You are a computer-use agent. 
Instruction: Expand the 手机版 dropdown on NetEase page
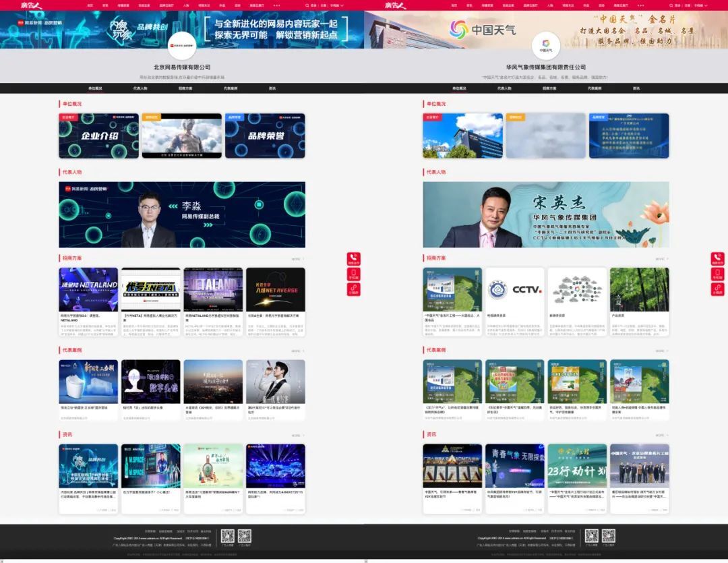pyautogui.click(x=337, y=5)
